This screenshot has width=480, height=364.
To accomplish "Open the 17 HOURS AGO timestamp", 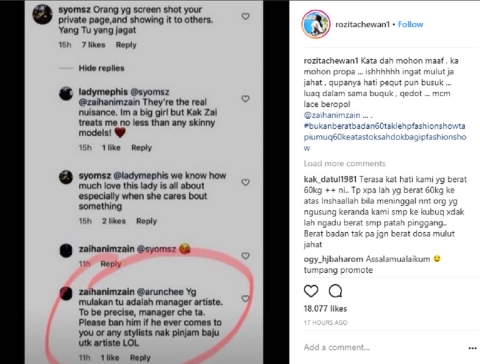I will coord(325,323).
